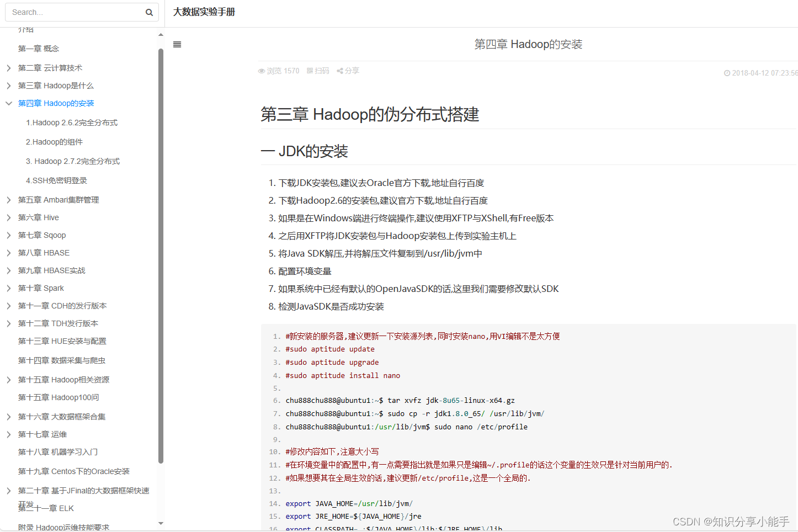Viewport: 798px width, 532px height.
Task: Open 4.SSH免密钥登录 subsection
Action: 56,180
